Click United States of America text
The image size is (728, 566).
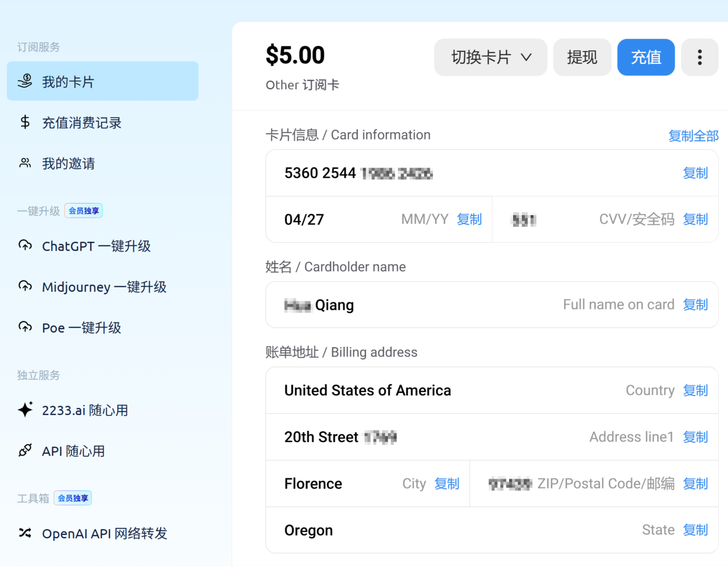368,390
